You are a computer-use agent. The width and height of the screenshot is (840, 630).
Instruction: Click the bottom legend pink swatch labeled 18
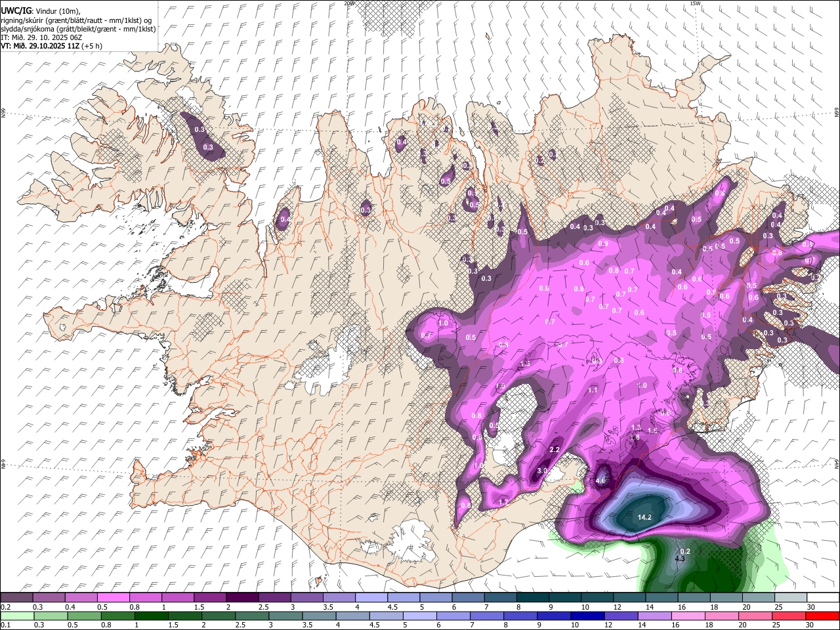coord(721,616)
